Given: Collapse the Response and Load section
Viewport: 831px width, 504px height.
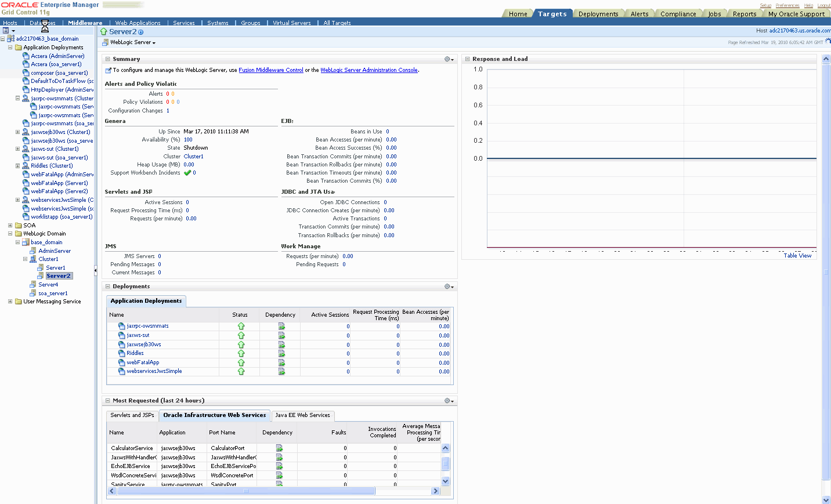Looking at the screenshot, I should 467,59.
